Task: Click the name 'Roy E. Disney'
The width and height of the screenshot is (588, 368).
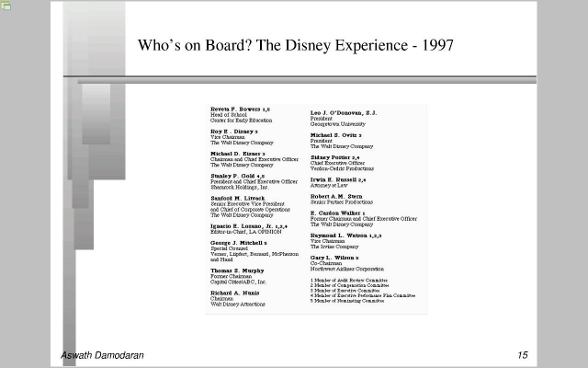Action: coord(232,132)
